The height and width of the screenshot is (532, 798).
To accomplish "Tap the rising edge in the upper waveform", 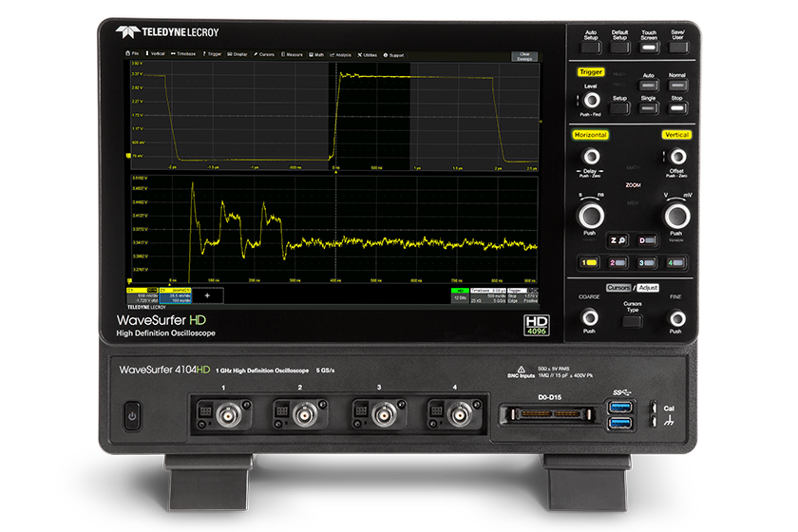I will [336, 116].
